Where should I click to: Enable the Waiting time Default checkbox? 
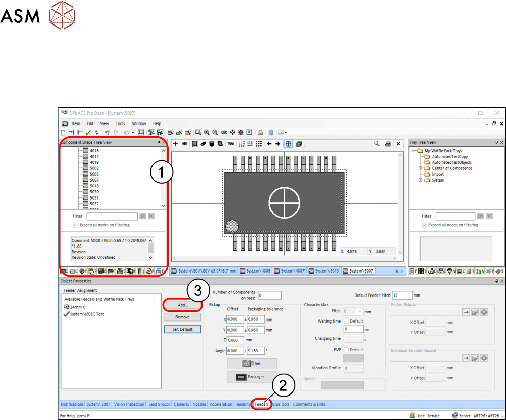pos(346,321)
